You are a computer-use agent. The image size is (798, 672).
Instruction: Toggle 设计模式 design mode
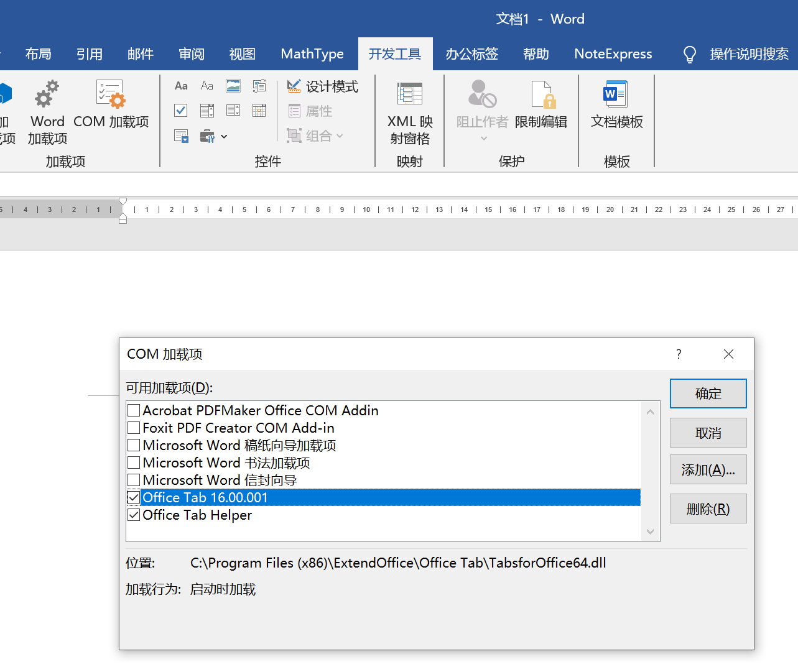tap(322, 86)
